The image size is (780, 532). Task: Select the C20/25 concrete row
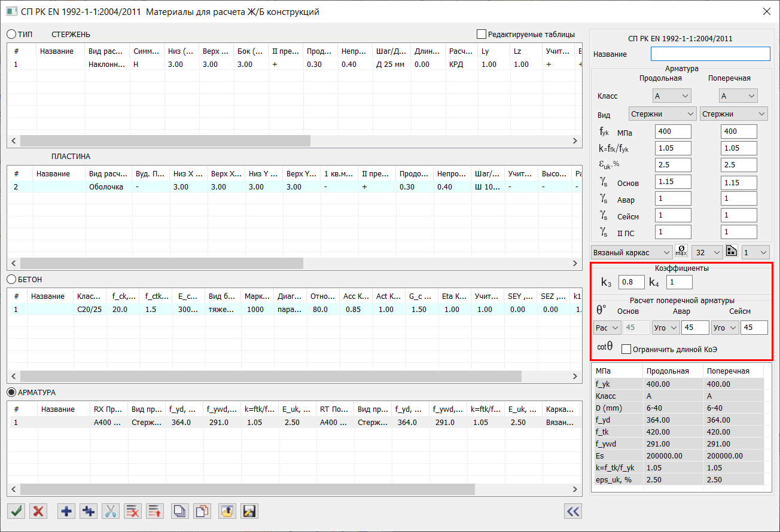89,310
